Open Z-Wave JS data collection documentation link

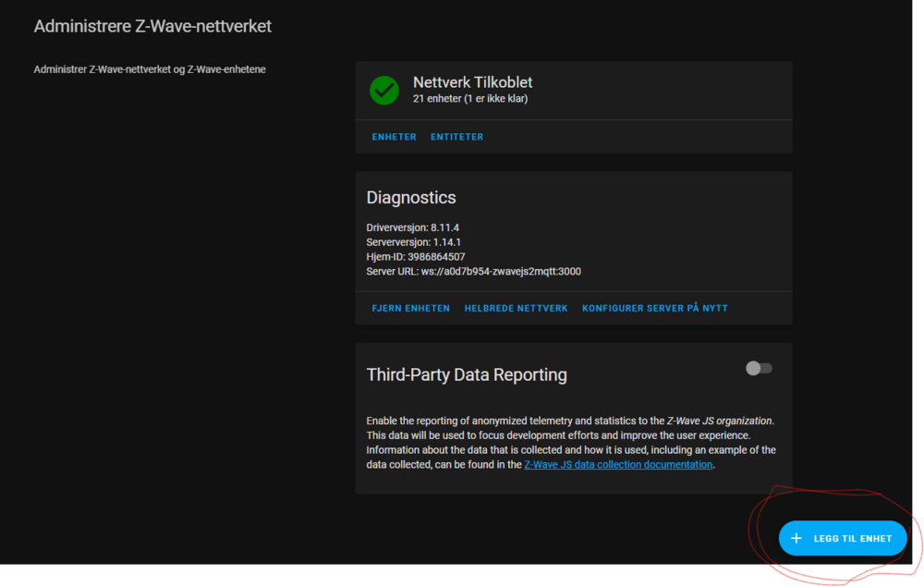618,465
